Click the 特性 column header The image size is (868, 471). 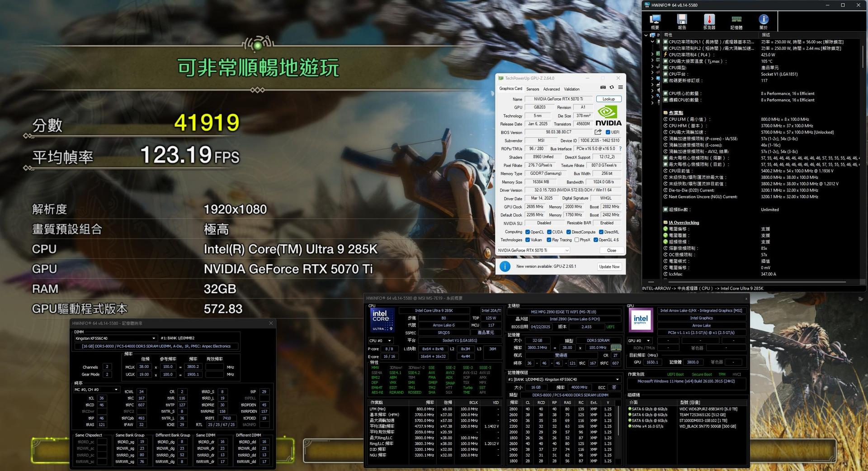pos(711,35)
